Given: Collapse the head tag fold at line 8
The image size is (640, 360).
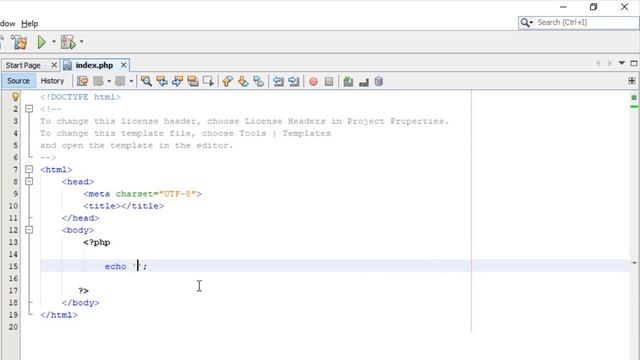Looking at the screenshot, I should tap(29, 181).
